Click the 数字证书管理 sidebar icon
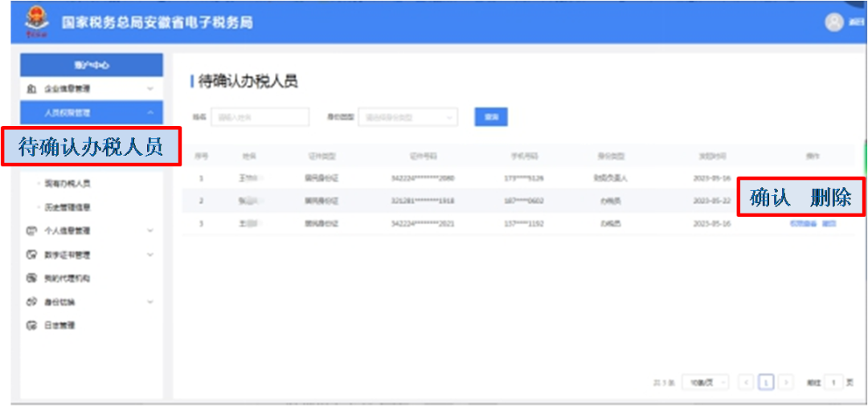This screenshot has height=407, width=868. [31, 255]
